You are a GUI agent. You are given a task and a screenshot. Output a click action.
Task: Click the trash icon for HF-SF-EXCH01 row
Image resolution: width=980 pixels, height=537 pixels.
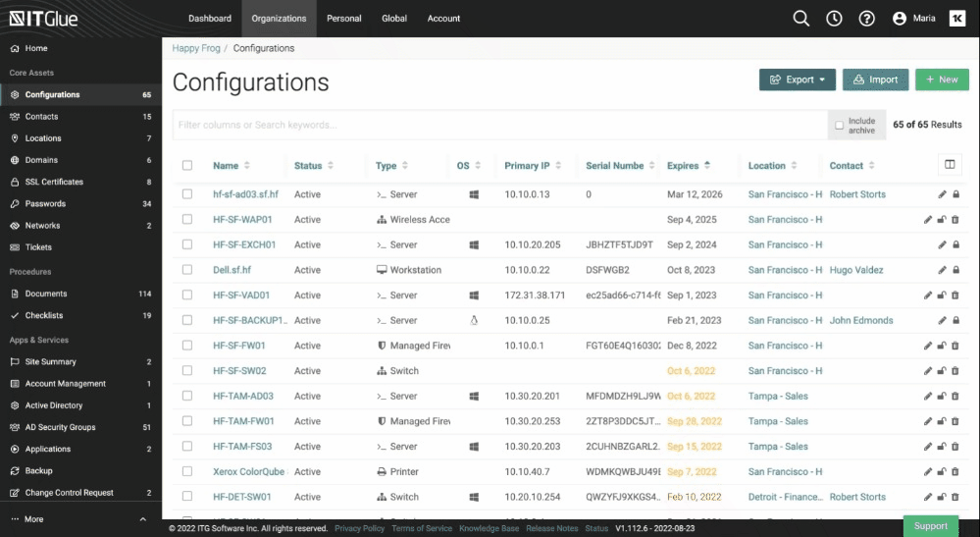pyautogui.click(x=955, y=245)
